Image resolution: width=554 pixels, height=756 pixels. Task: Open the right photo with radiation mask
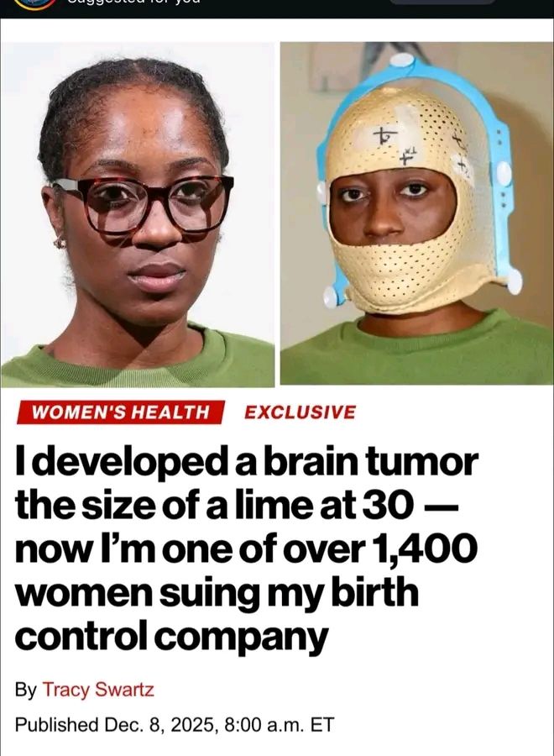pyautogui.click(x=416, y=213)
